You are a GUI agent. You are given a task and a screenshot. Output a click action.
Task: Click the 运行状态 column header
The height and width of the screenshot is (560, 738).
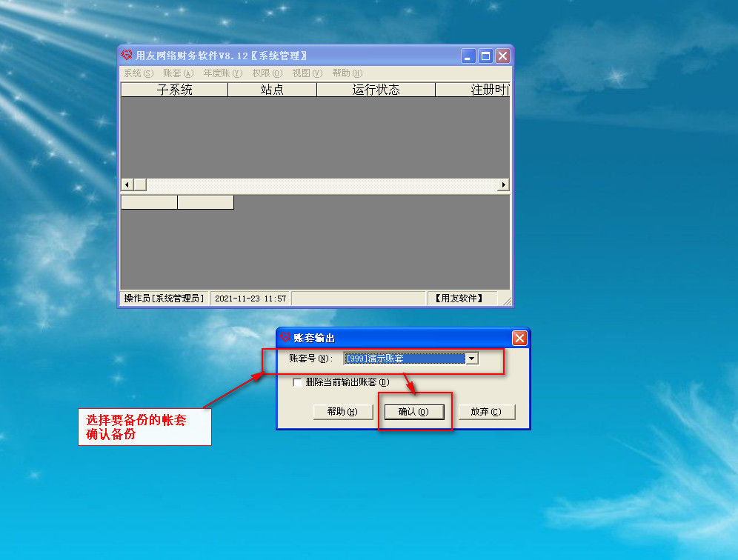pos(376,90)
